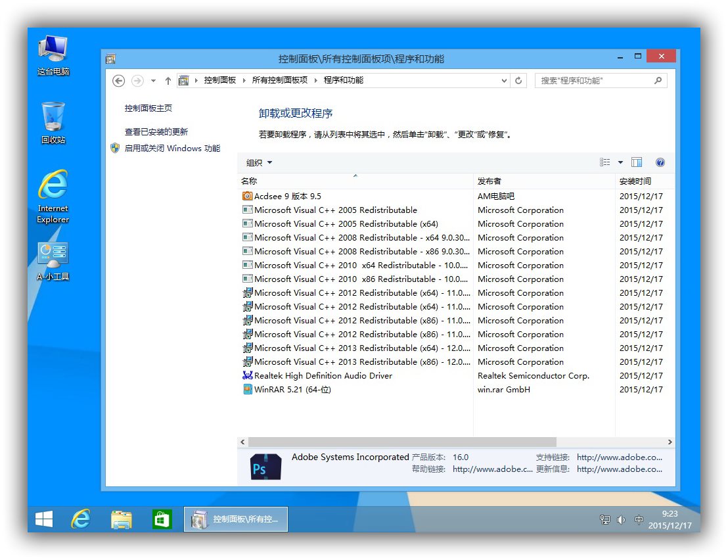The height and width of the screenshot is (560, 728).
Task: Open 启用或关闭 Windows 功能 link
Action: [x=172, y=148]
